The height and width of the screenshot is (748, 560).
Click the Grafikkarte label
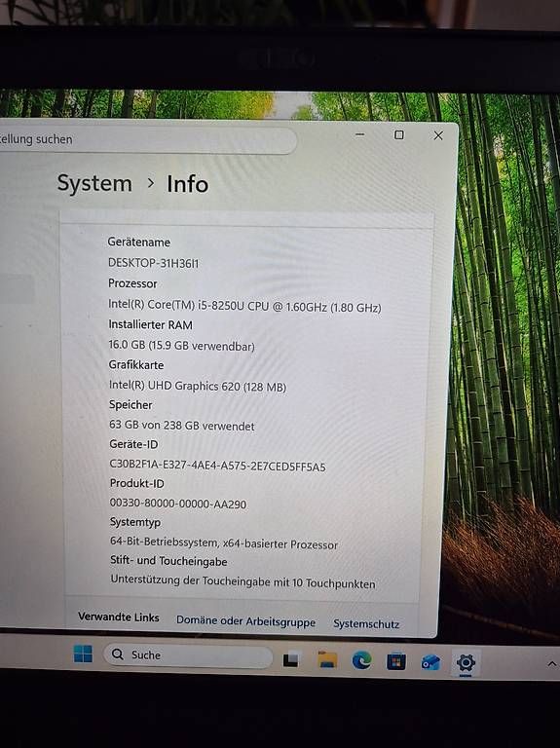pos(136,365)
